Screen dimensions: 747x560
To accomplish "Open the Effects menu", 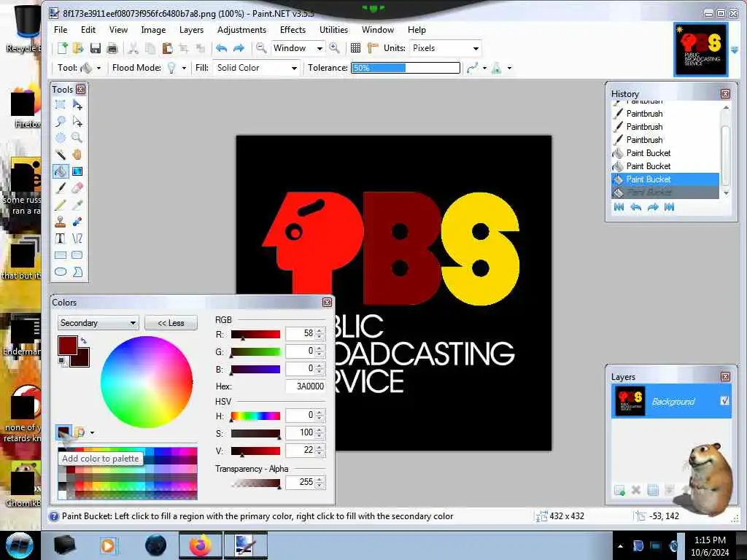I will tap(293, 29).
